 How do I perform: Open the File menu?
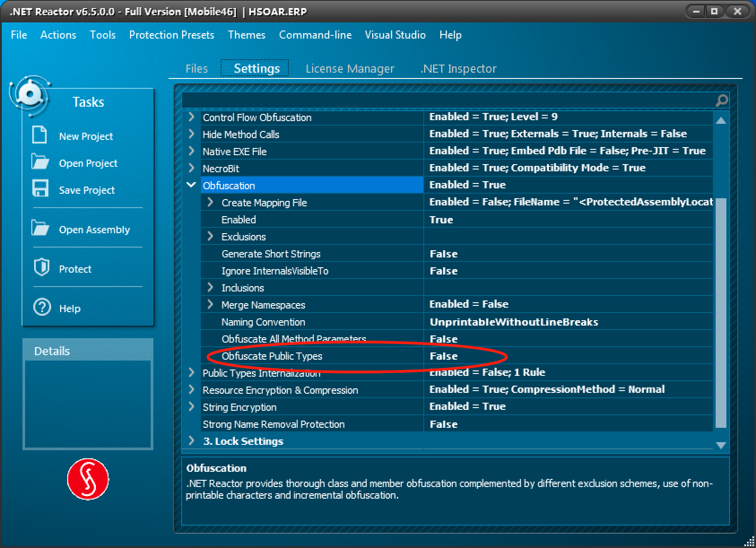[x=19, y=35]
